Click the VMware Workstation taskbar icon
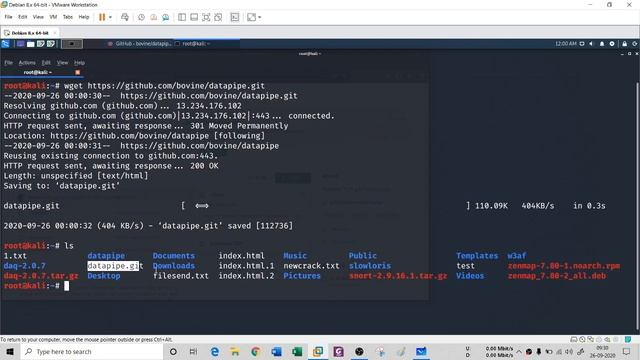The image size is (640, 360). click(318, 351)
